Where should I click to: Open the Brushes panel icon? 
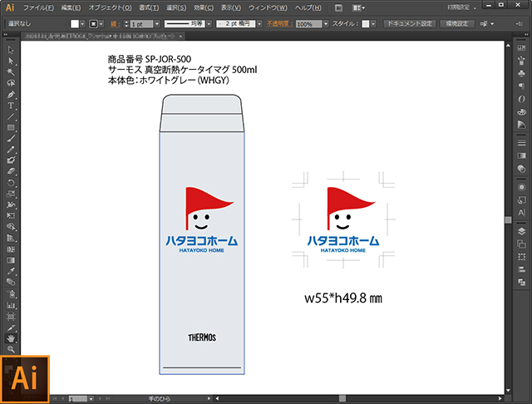click(x=521, y=61)
